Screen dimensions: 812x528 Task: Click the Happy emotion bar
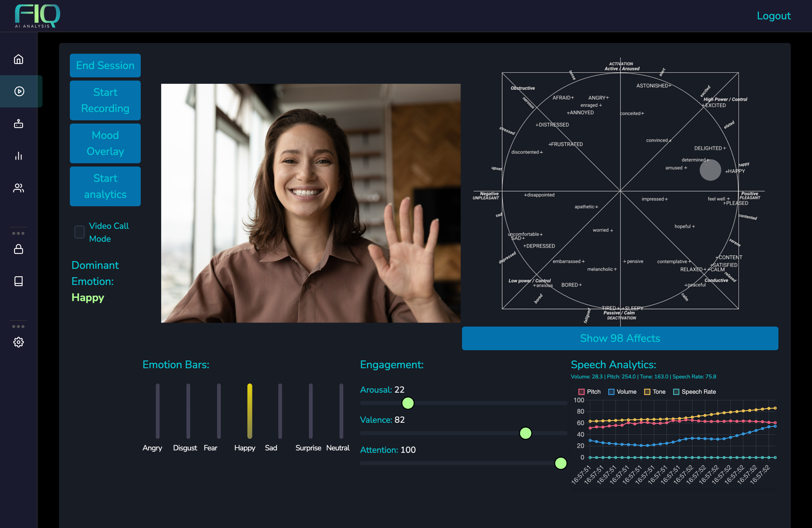coord(249,411)
